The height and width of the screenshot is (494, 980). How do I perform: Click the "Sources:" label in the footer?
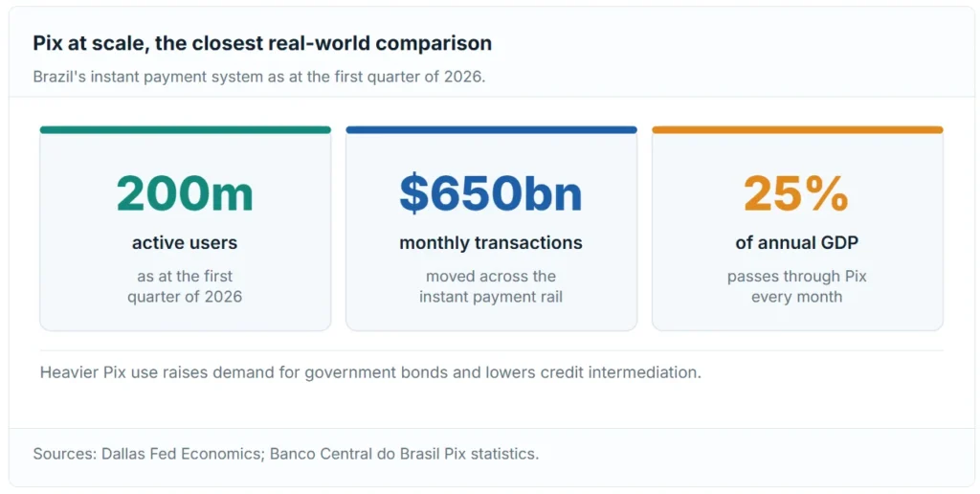click(65, 454)
